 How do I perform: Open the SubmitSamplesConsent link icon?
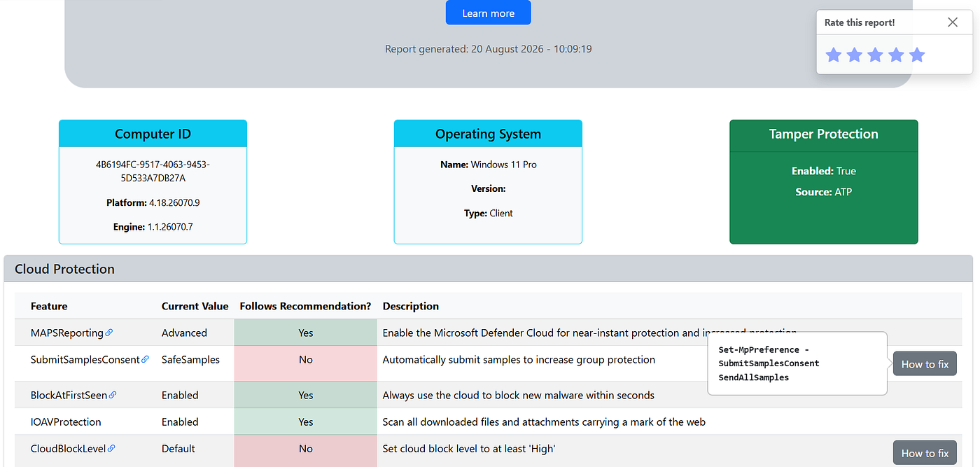145,359
